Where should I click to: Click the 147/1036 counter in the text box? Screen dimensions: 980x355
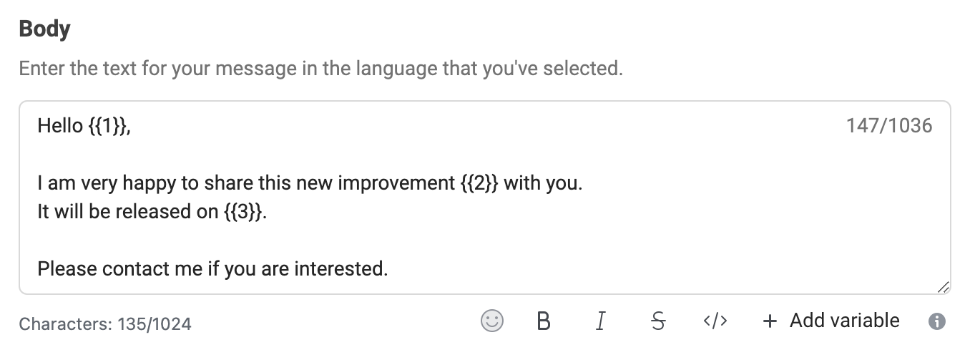click(889, 127)
